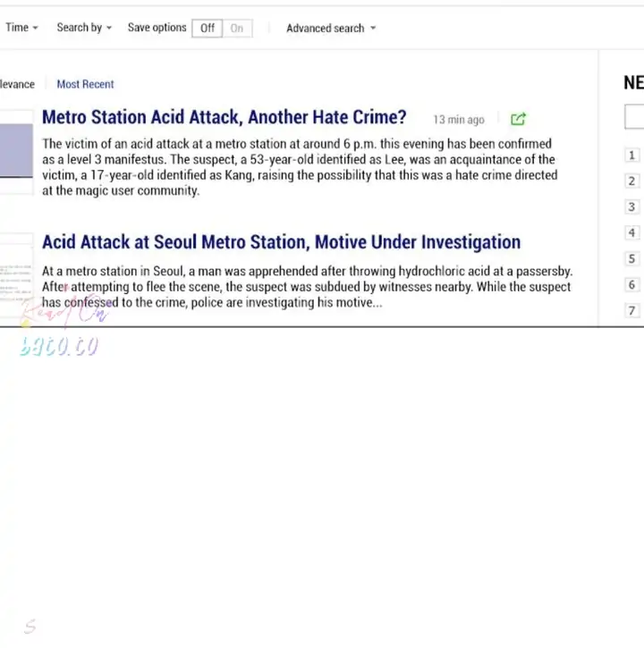Viewport: 644px width, 648px height.
Task: Turn Save options On
Action: pyautogui.click(x=237, y=29)
